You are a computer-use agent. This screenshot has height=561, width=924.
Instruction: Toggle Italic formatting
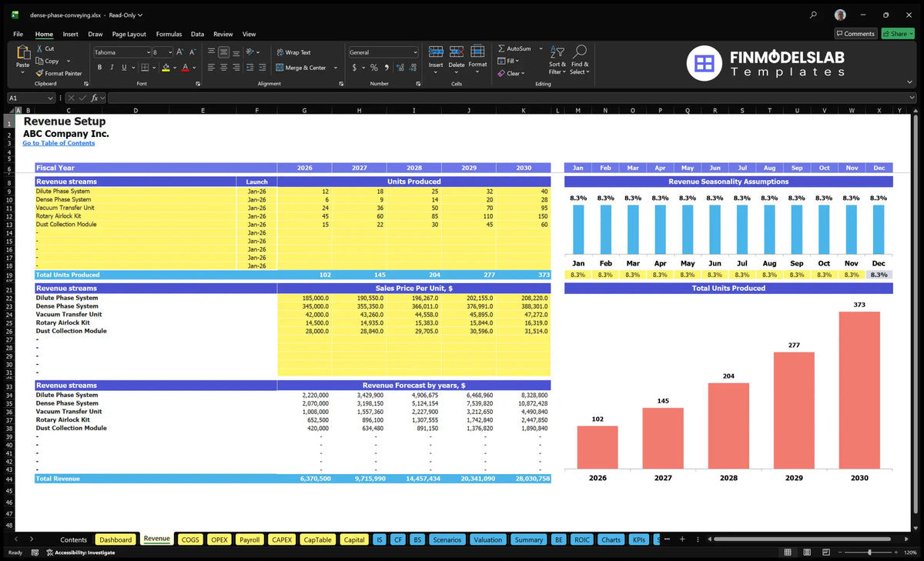tap(112, 68)
